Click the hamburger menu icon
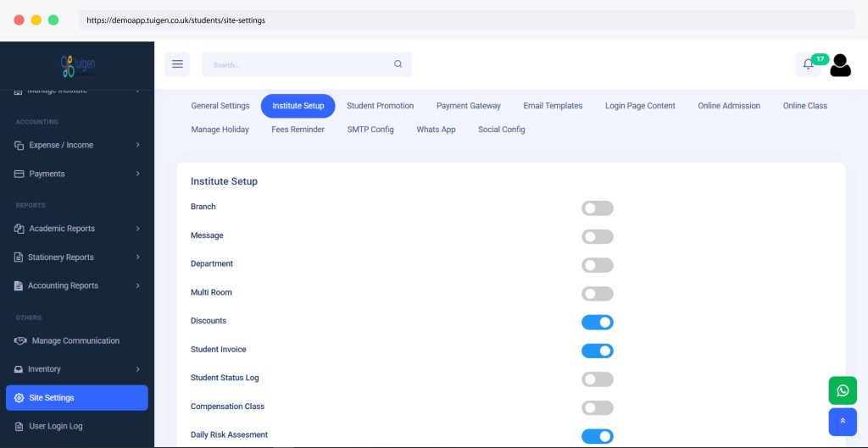The height and width of the screenshot is (448, 868). (x=177, y=64)
